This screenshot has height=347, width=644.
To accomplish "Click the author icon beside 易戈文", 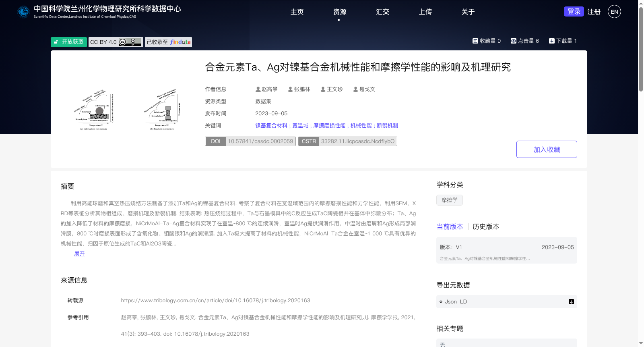I will tap(355, 89).
